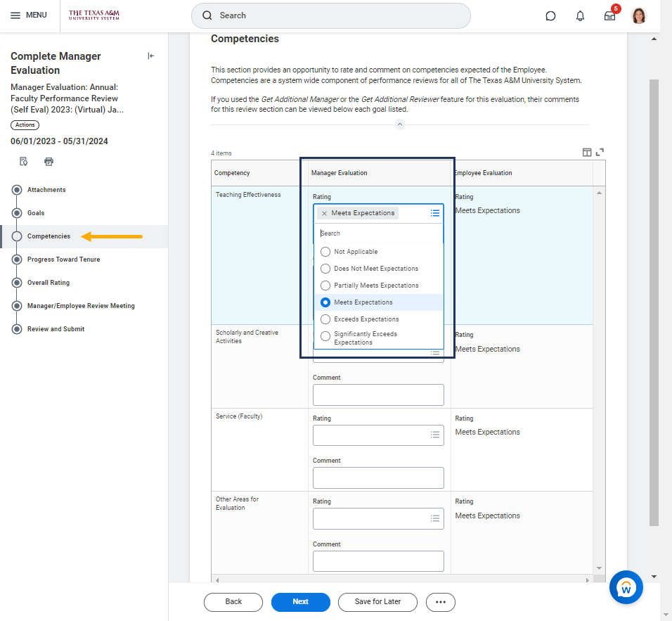Collapse the left sidebar panel
672x621 pixels.
pyautogui.click(x=150, y=56)
